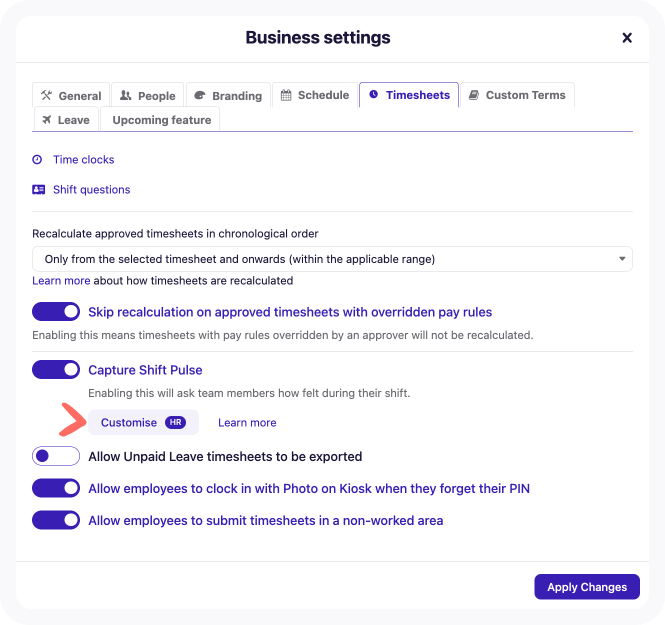Viewport: 665px width, 625px height.
Task: Switch to the Leave tab
Action: pos(66,120)
